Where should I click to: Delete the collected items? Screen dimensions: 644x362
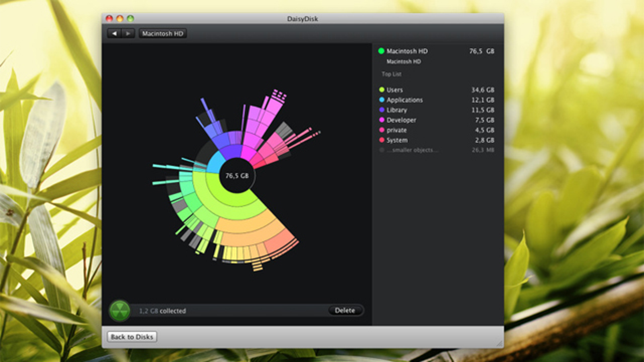345,311
